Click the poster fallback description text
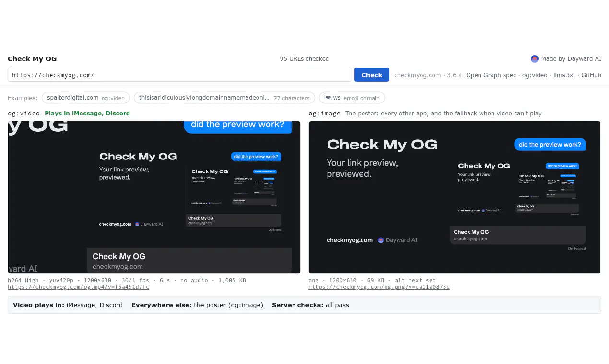The width and height of the screenshot is (609, 364). (444, 114)
